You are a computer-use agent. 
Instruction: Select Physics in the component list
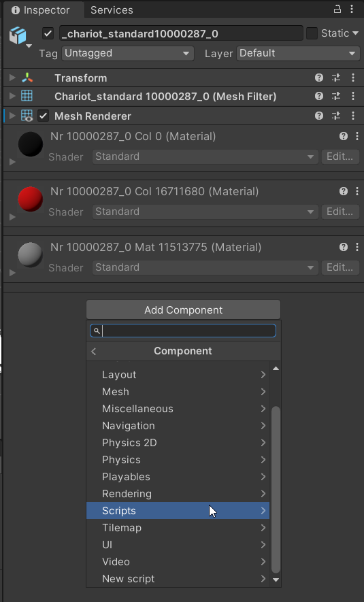click(x=178, y=460)
